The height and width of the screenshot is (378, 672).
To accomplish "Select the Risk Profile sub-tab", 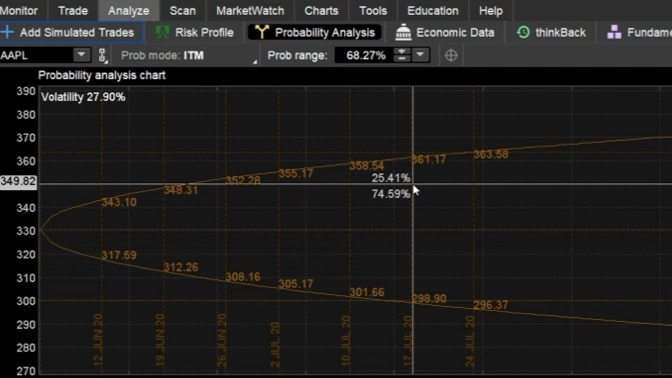I will [195, 33].
